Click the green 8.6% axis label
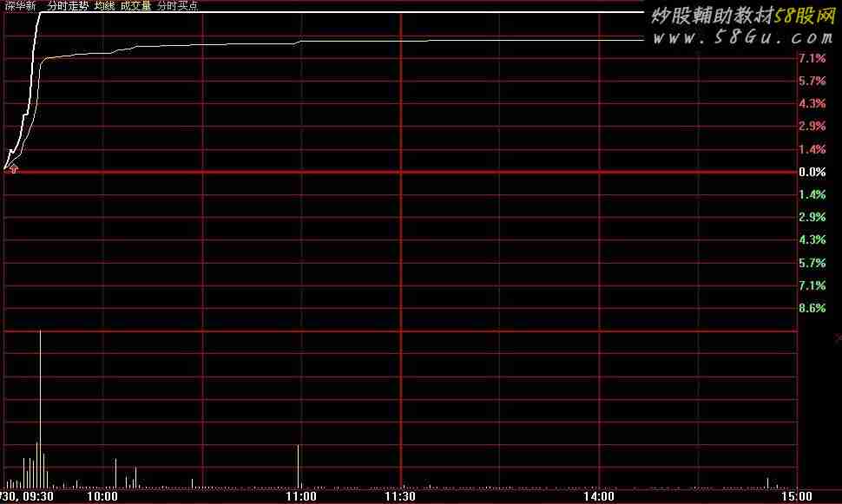 [x=812, y=308]
